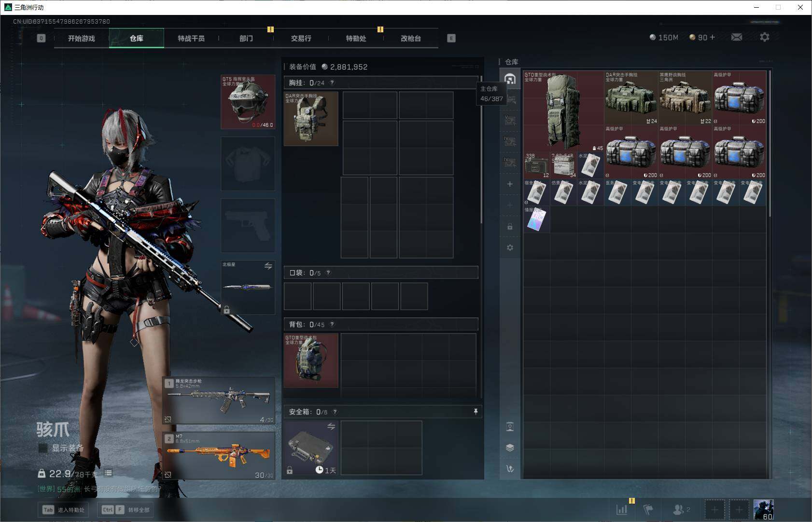Select the 仓库 tab
812x522 pixels.
pyautogui.click(x=137, y=38)
